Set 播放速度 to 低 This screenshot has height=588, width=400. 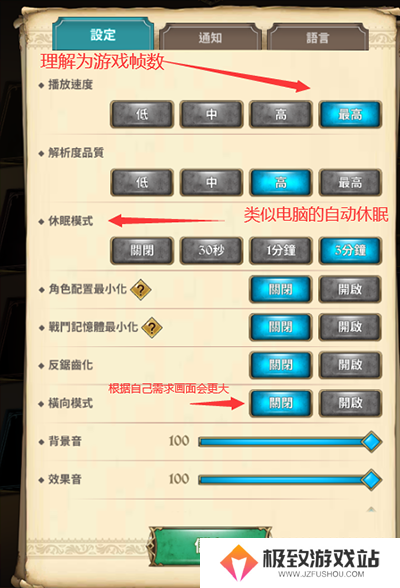[x=142, y=114]
